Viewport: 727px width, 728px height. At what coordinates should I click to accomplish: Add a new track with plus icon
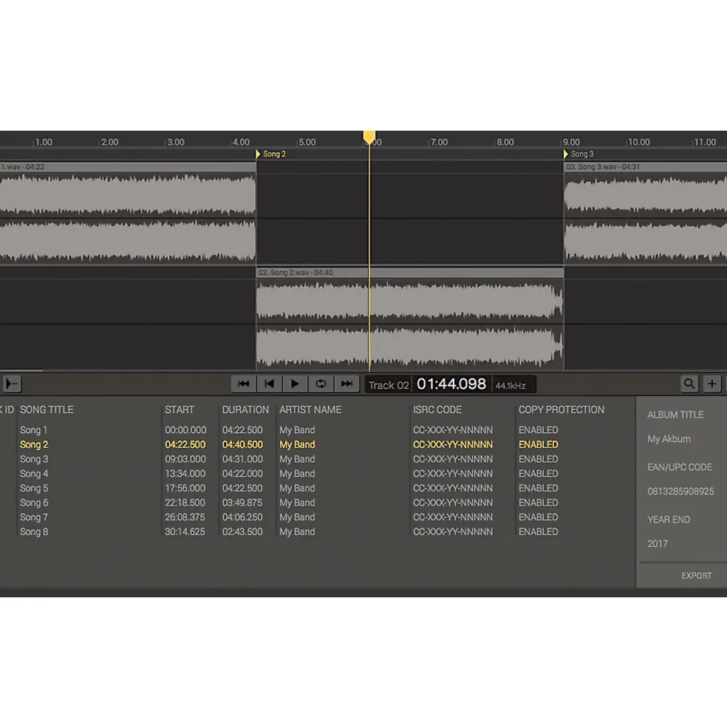[x=712, y=384]
